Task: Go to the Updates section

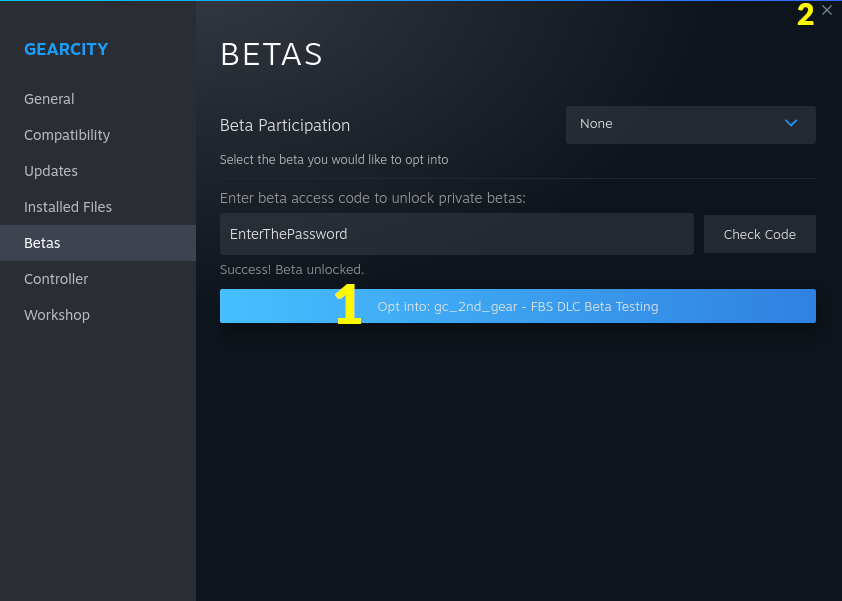Action: [x=51, y=171]
